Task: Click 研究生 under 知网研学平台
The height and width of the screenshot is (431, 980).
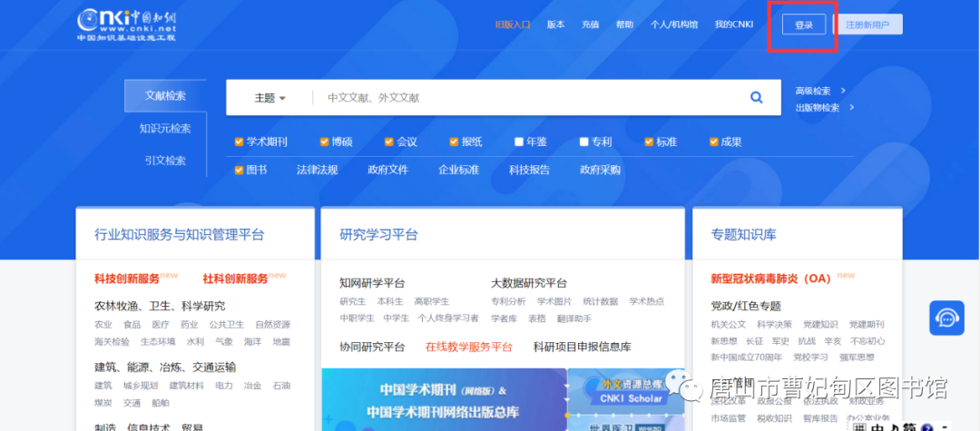Action: point(352,301)
